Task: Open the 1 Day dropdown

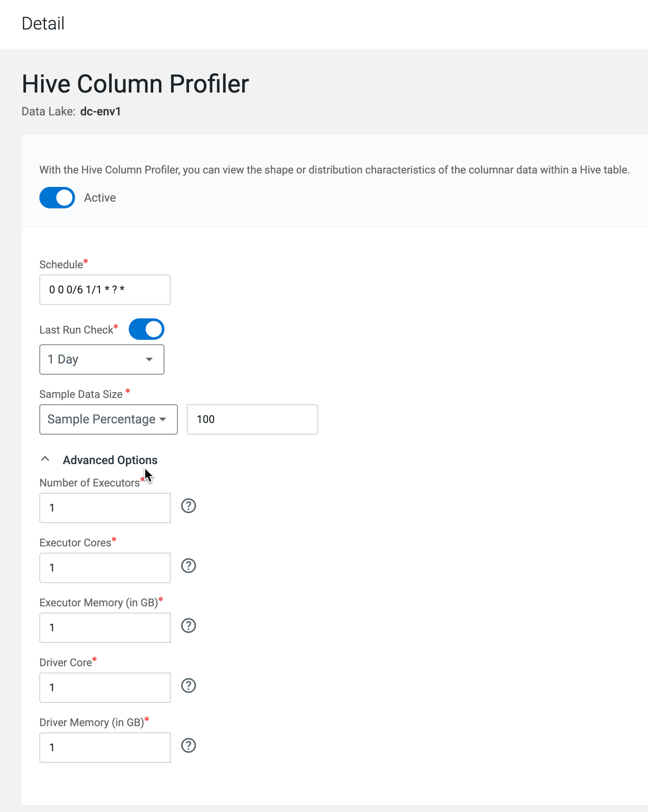Action: pos(102,359)
